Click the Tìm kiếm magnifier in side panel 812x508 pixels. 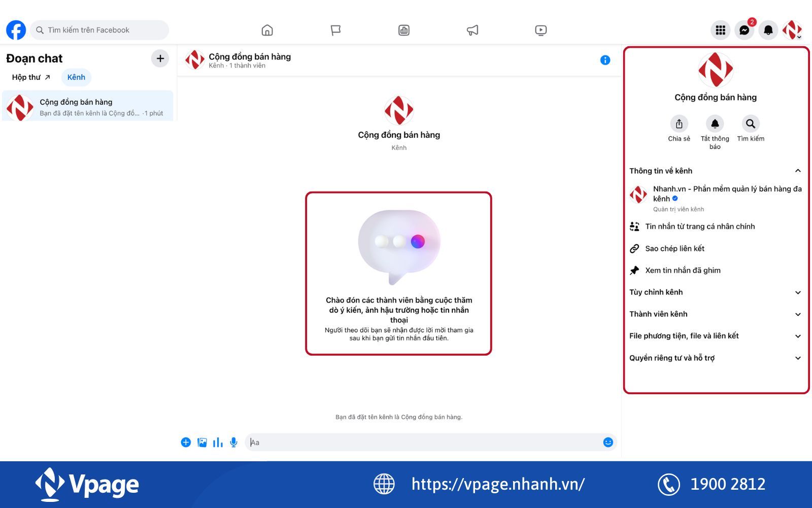pos(751,124)
